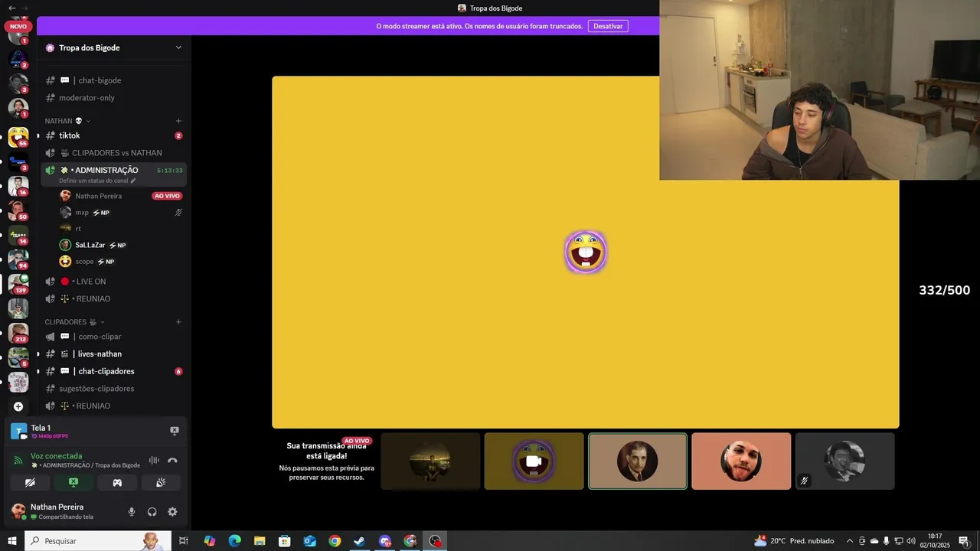Collapse the CLIPADORES channel category
The width and height of the screenshot is (980, 551).
74,322
